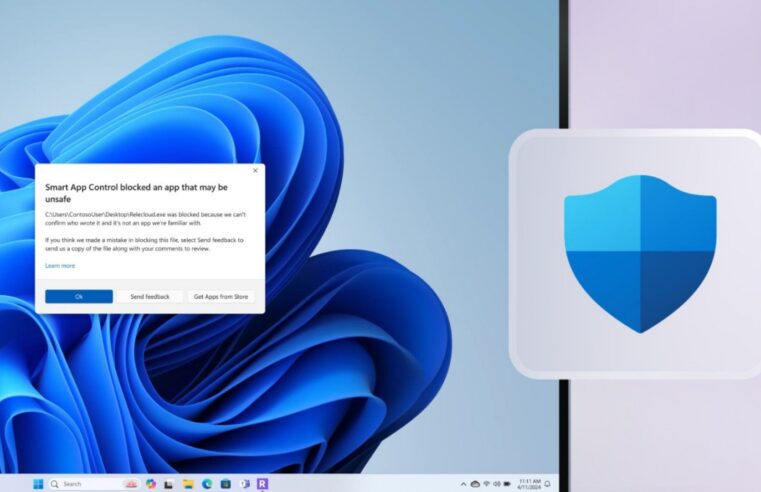
Task: Open the Windows Start menu
Action: [38, 484]
